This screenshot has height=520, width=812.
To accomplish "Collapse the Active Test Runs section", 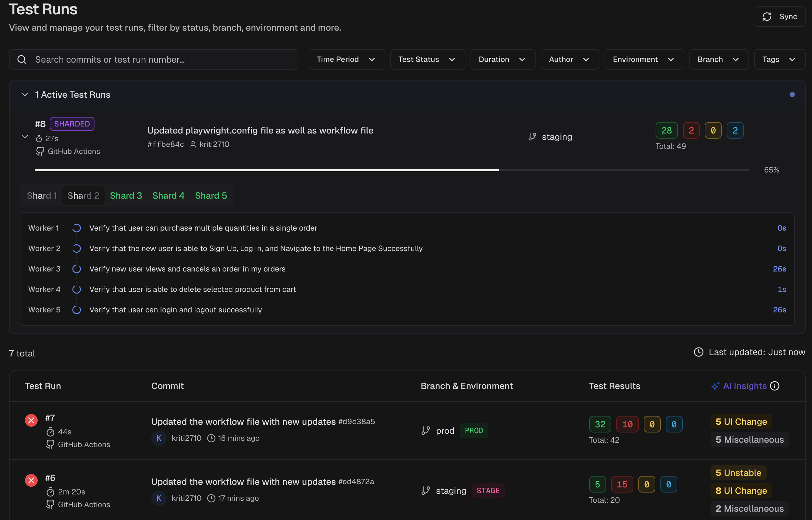I will [25, 95].
